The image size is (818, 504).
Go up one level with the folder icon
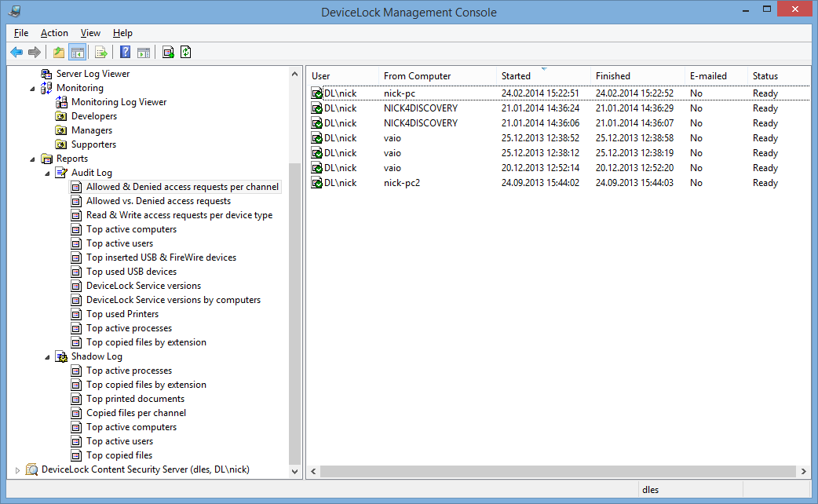click(59, 52)
